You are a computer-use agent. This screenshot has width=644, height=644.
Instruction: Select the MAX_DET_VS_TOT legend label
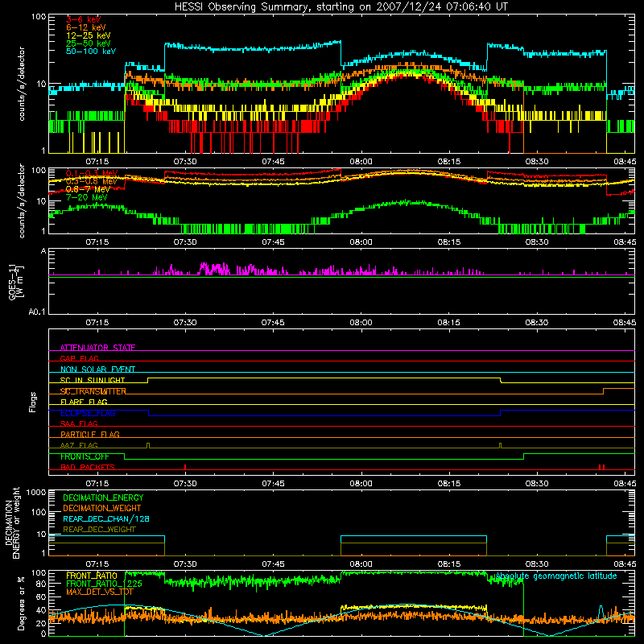(x=100, y=592)
